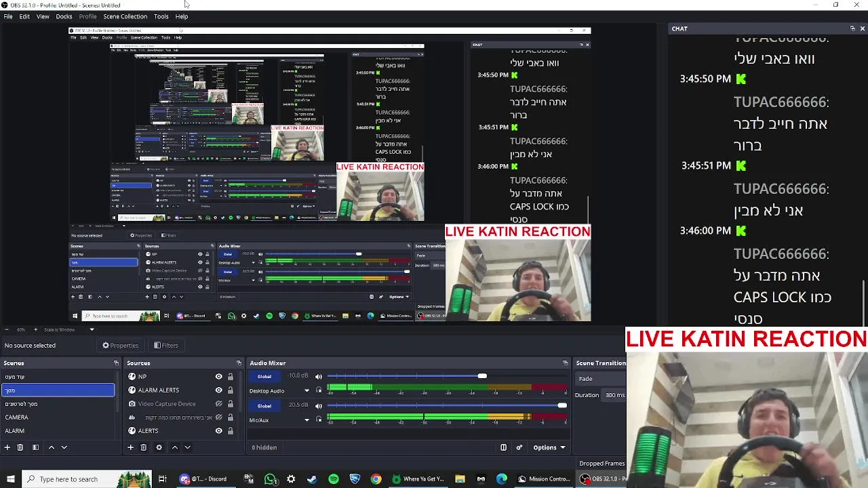This screenshot has height=488, width=868.
Task: Move source down arrow in Sources toolbar
Action: tap(188, 447)
